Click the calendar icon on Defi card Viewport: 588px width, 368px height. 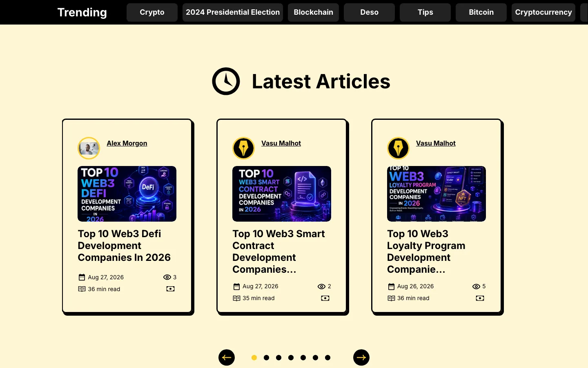82,277
